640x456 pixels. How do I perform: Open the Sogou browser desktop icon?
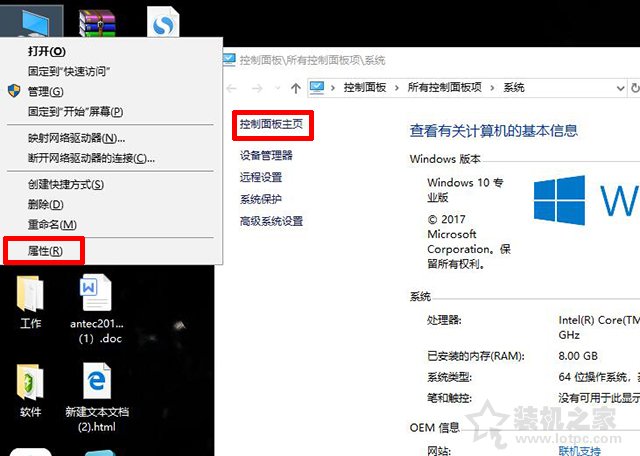(163, 20)
